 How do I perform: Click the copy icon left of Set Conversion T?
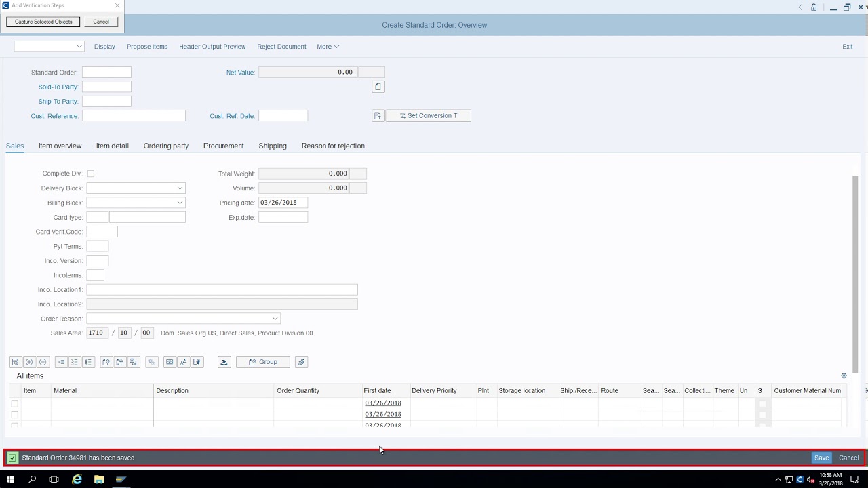(378, 116)
